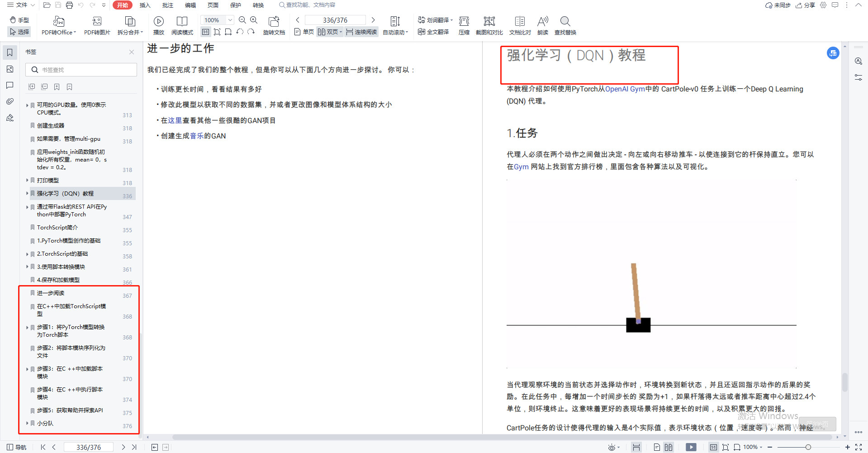The image size is (868, 453).
Task: Activate the Select (选择) tool
Action: pyautogui.click(x=19, y=32)
